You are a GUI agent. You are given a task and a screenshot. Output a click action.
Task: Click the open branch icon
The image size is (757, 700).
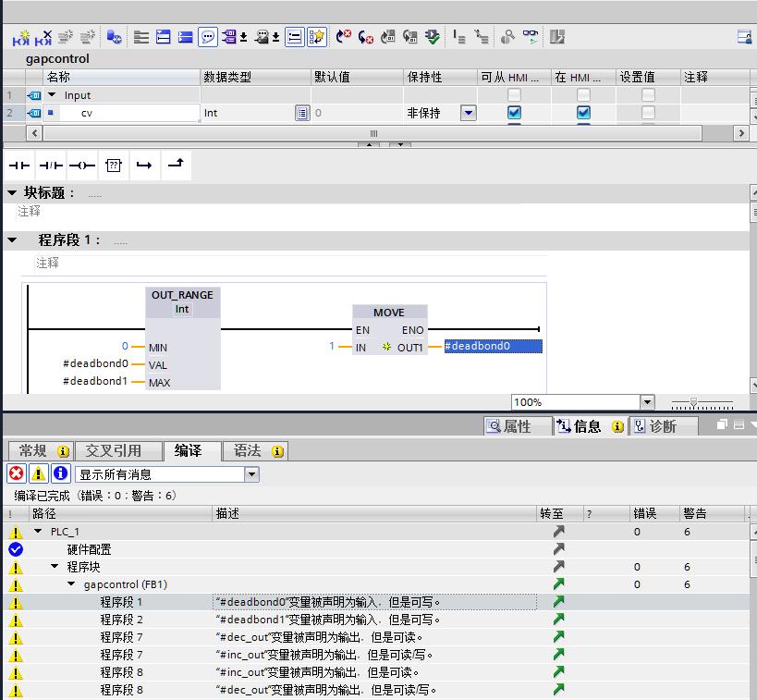click(x=143, y=166)
